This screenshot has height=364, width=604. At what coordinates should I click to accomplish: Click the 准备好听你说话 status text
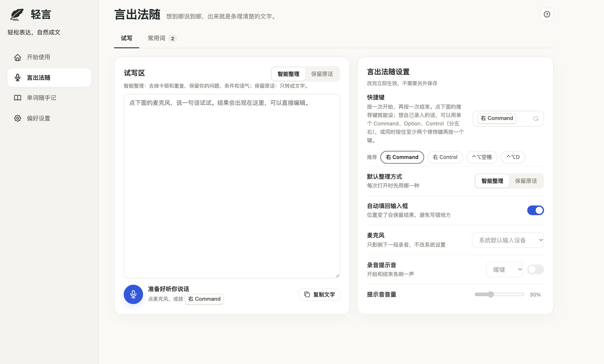[x=168, y=289]
